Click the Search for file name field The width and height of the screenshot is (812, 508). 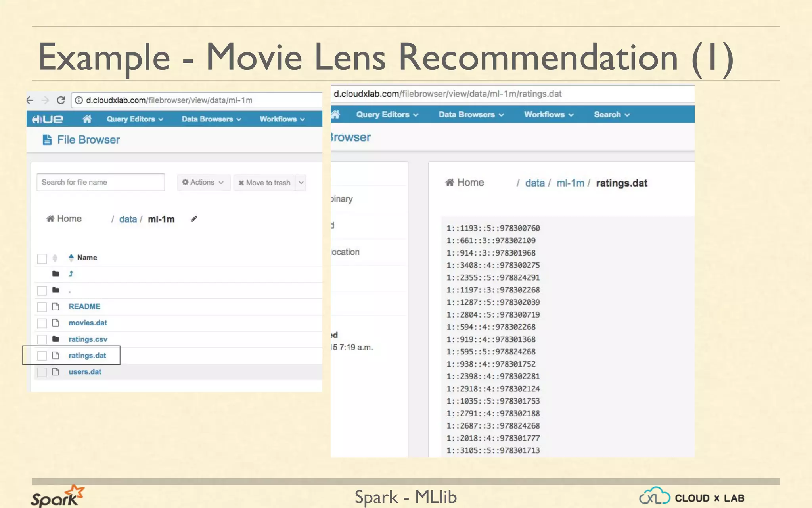coord(100,182)
